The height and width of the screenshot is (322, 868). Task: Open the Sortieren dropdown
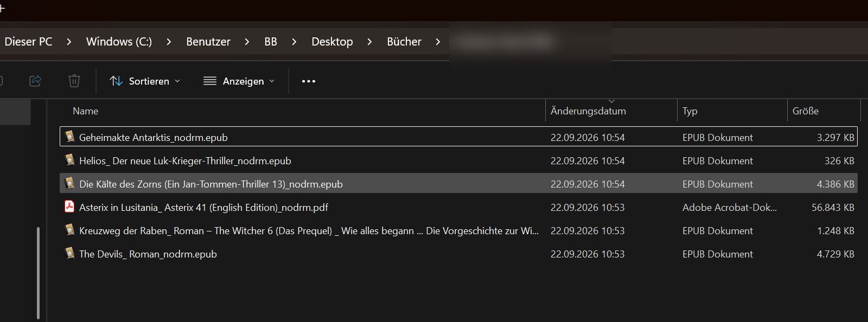pos(145,81)
